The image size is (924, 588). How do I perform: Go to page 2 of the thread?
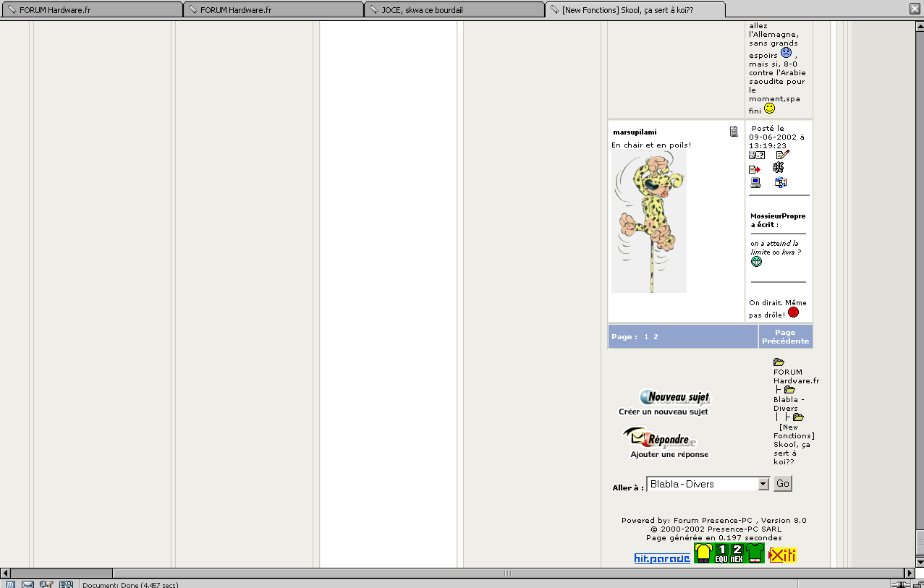tap(656, 337)
